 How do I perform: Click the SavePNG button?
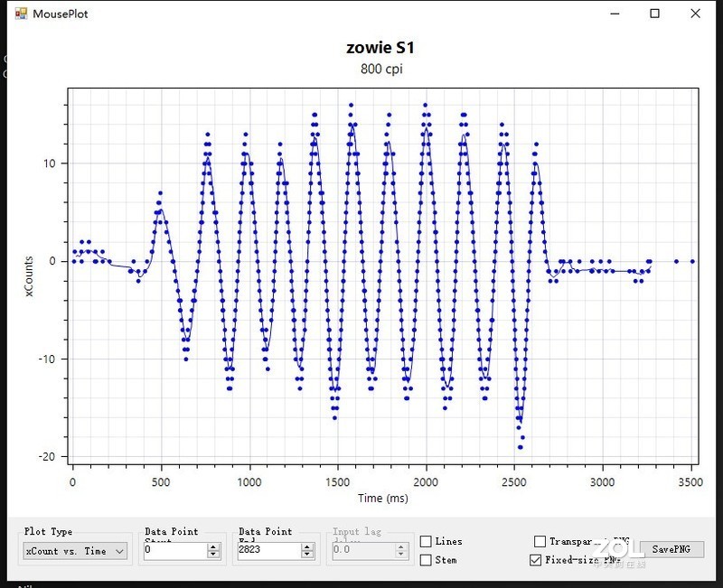(671, 549)
